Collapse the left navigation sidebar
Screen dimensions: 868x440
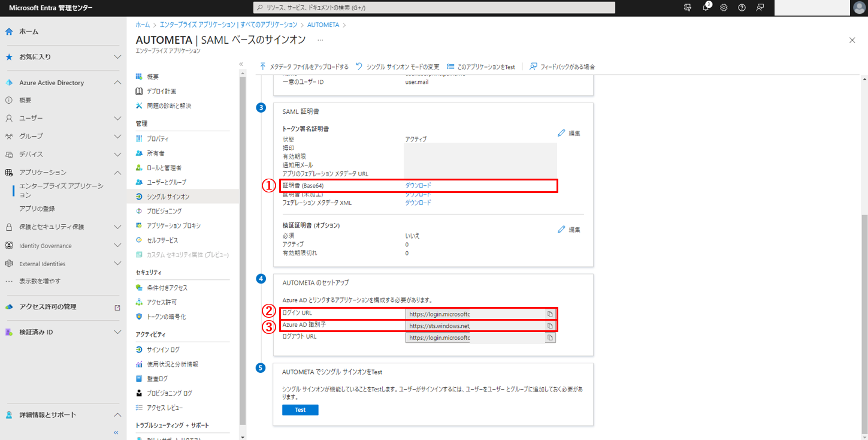coord(116,432)
